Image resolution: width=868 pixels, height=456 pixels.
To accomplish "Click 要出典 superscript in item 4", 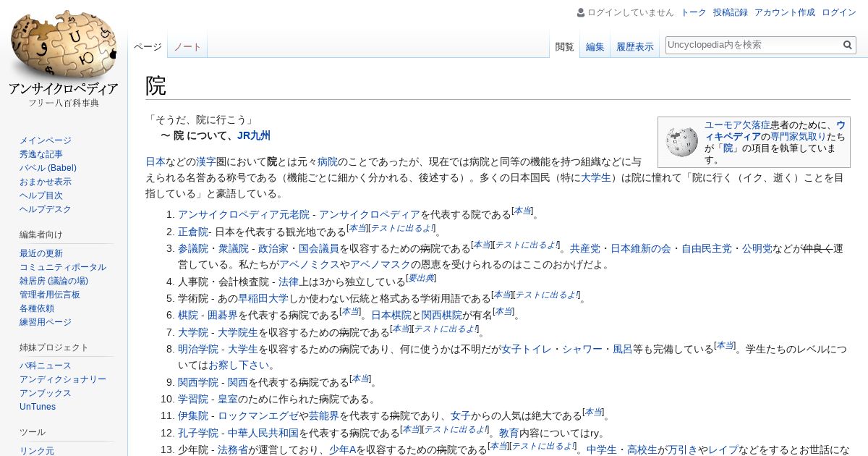I will [422, 278].
